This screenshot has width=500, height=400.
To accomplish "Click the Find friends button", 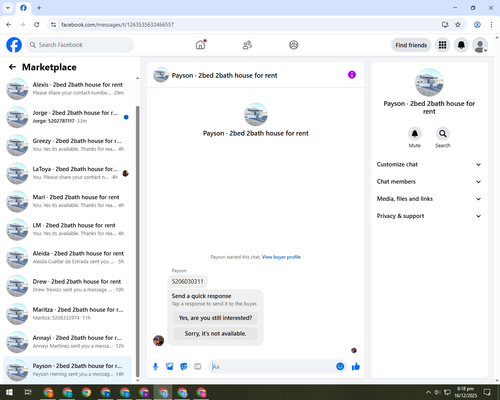I will (x=411, y=45).
